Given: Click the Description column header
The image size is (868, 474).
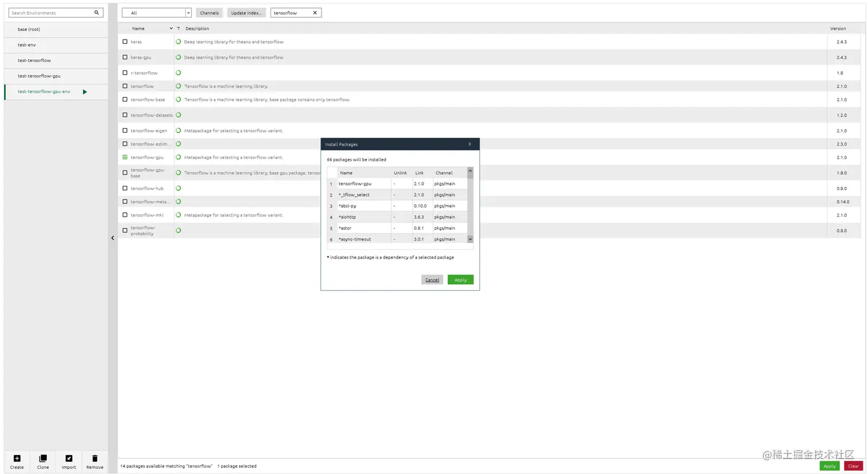Looking at the screenshot, I should (197, 28).
